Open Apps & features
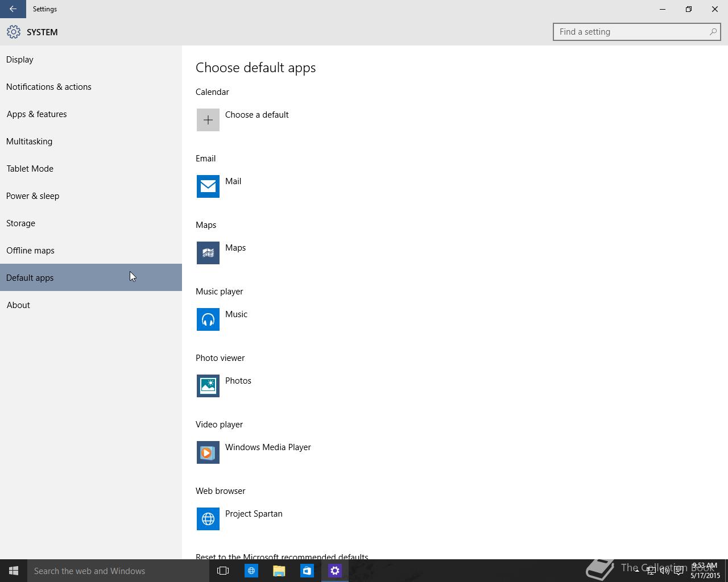This screenshot has height=582, width=728. [91, 114]
